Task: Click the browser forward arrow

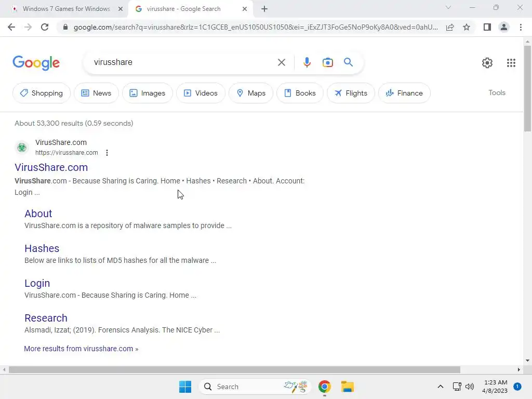Action: (28, 27)
